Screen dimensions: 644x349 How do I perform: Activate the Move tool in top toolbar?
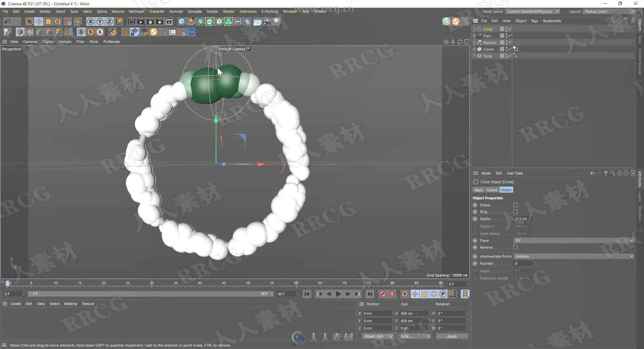tap(39, 22)
